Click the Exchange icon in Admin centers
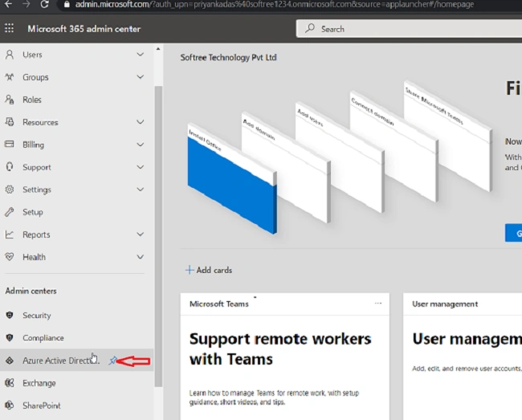522x420 pixels. pos(10,383)
